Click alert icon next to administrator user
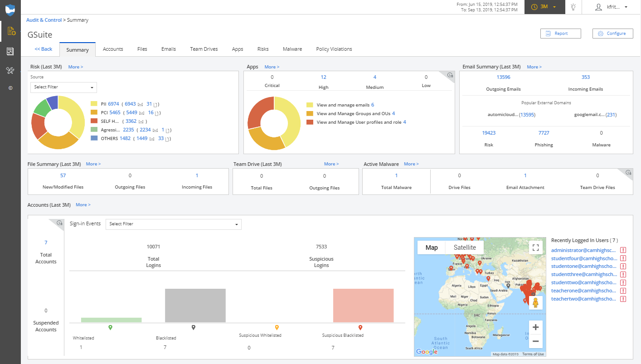The width and height of the screenshot is (641, 364). click(x=623, y=250)
